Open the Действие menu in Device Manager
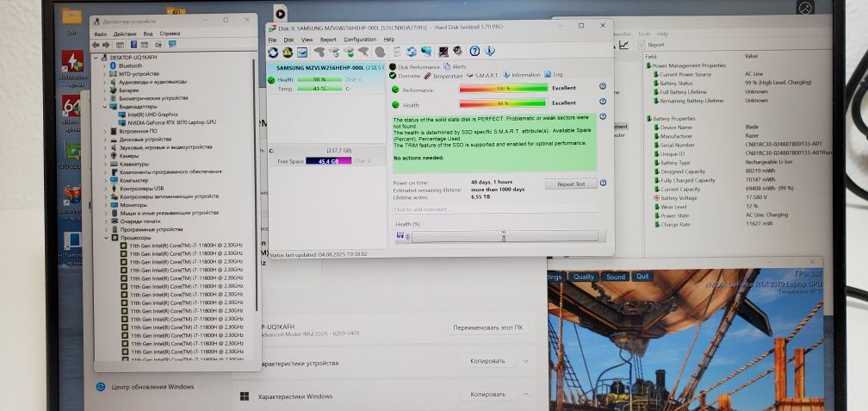The height and width of the screenshot is (411, 868). pos(125,34)
